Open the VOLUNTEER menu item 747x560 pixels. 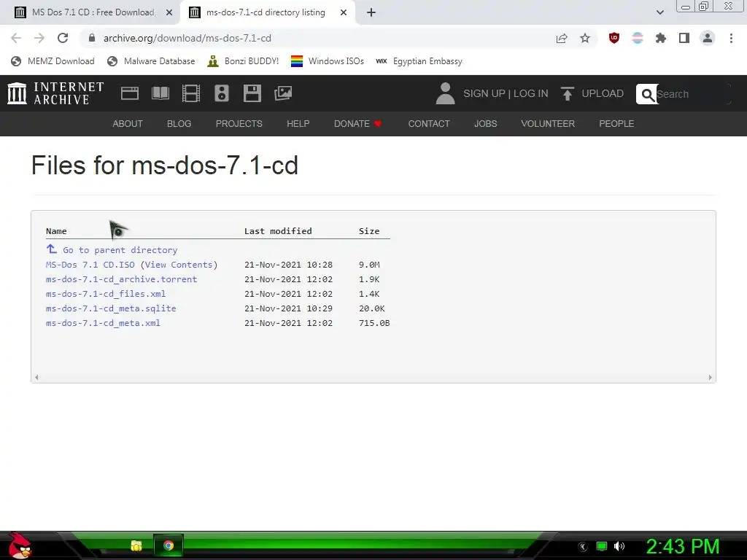[x=548, y=124]
